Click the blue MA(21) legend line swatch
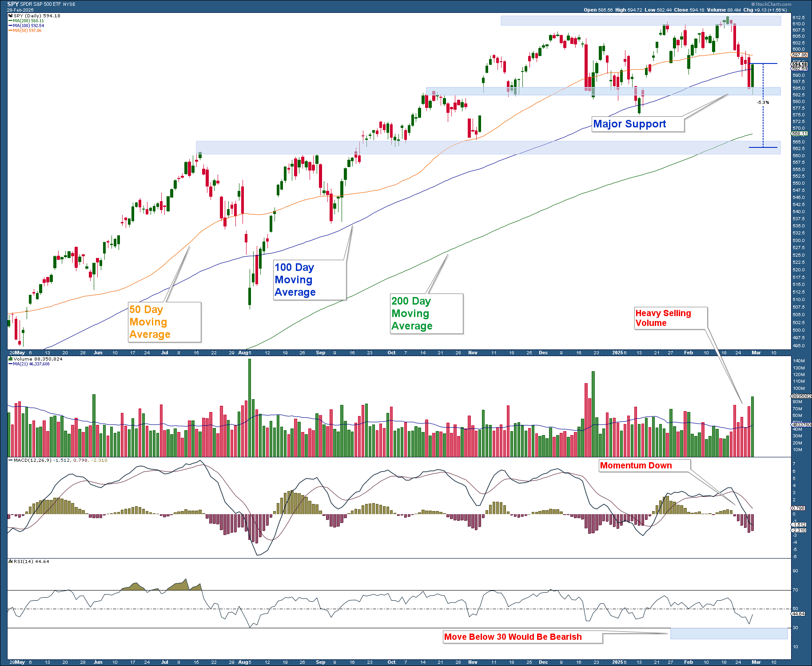This screenshot has width=812, height=666. pyautogui.click(x=11, y=364)
